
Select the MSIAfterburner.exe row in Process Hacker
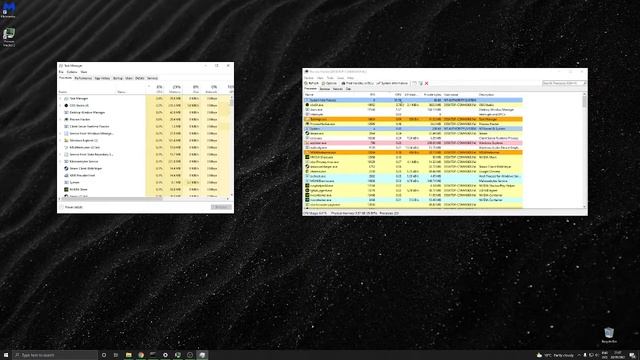pyautogui.click(x=413, y=152)
